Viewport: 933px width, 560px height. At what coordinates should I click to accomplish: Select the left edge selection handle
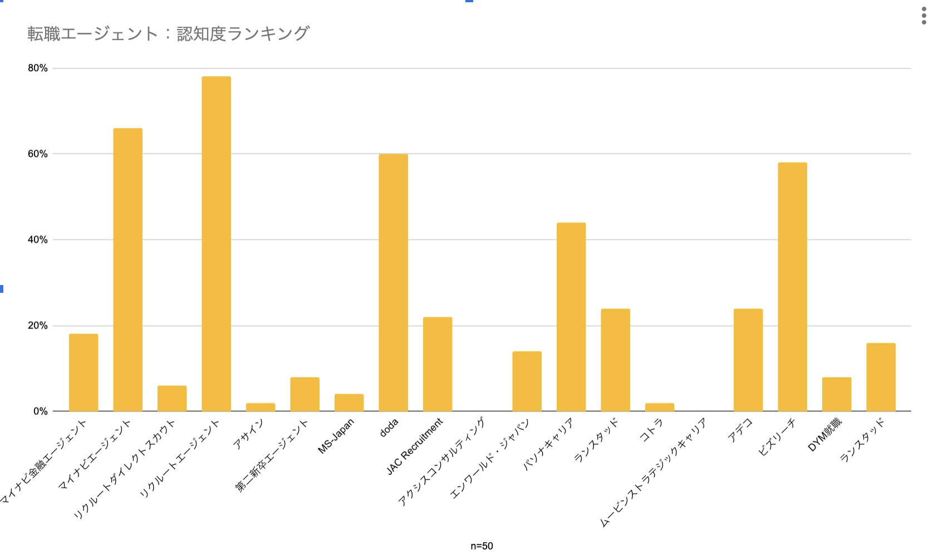click(x=2, y=288)
